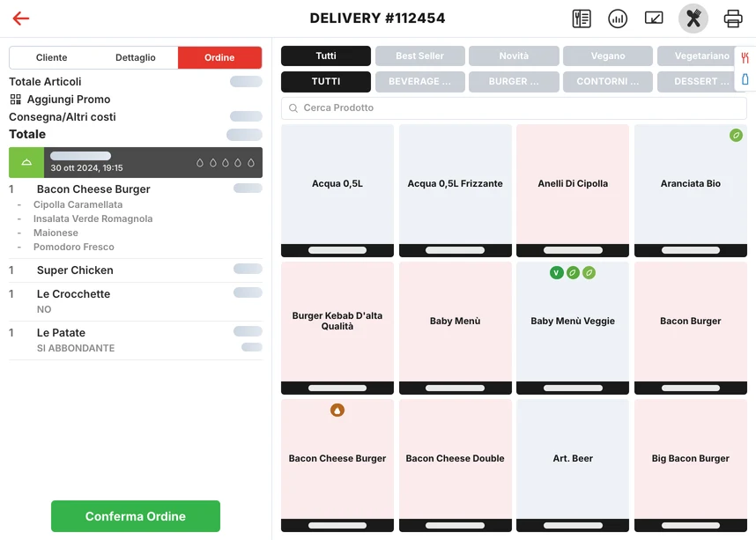The image size is (756, 540).
Task: Click SI ABBONDANTE option text
Action: tap(76, 348)
